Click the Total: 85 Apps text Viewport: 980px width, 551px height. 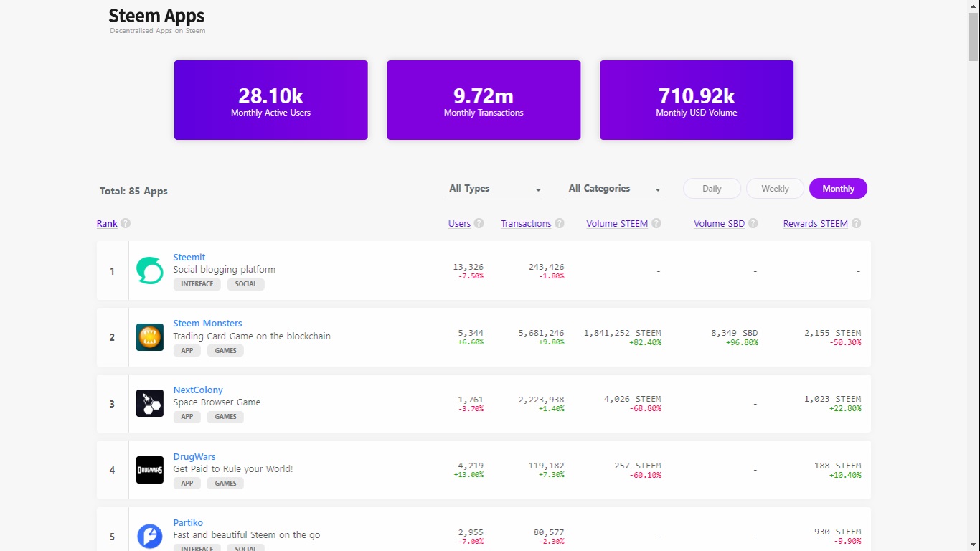133,192
